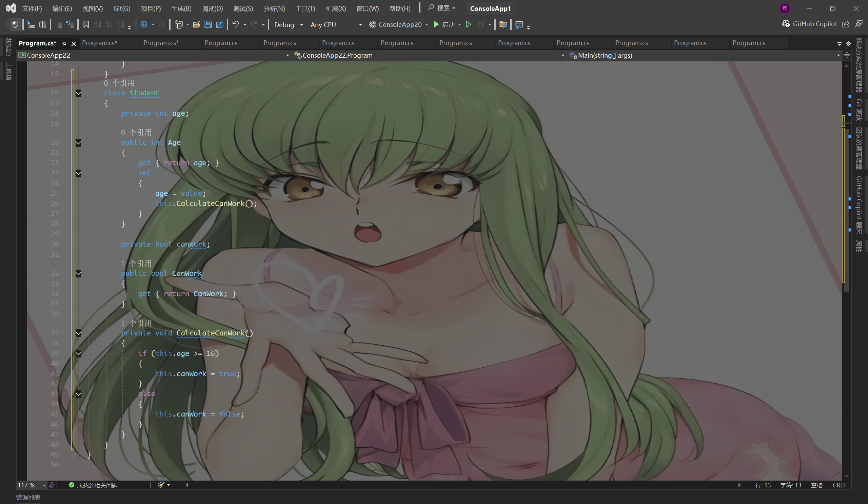Collapse the set accessor block at line 23
The height and width of the screenshot is (504, 868).
(x=78, y=173)
